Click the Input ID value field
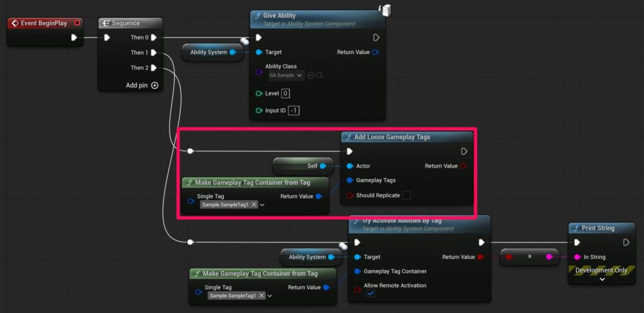The width and height of the screenshot is (644, 313). click(294, 111)
